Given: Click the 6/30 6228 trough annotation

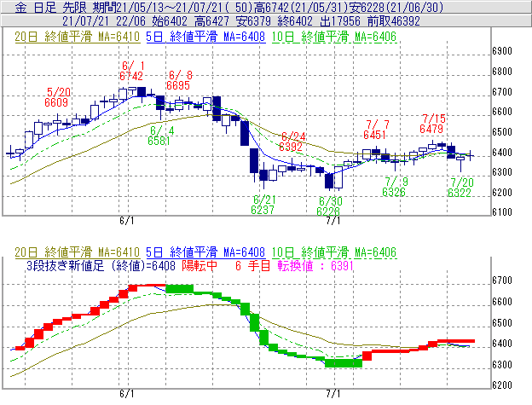Looking at the screenshot, I should coord(329,206).
